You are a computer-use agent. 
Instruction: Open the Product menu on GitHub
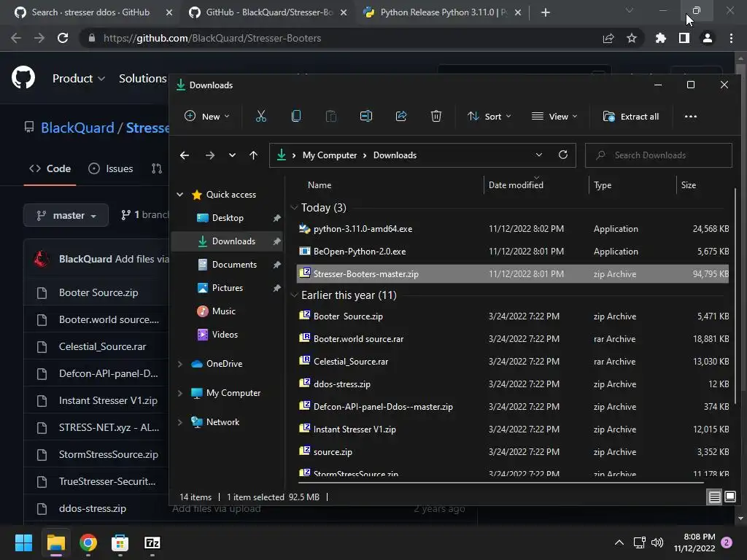(x=79, y=78)
